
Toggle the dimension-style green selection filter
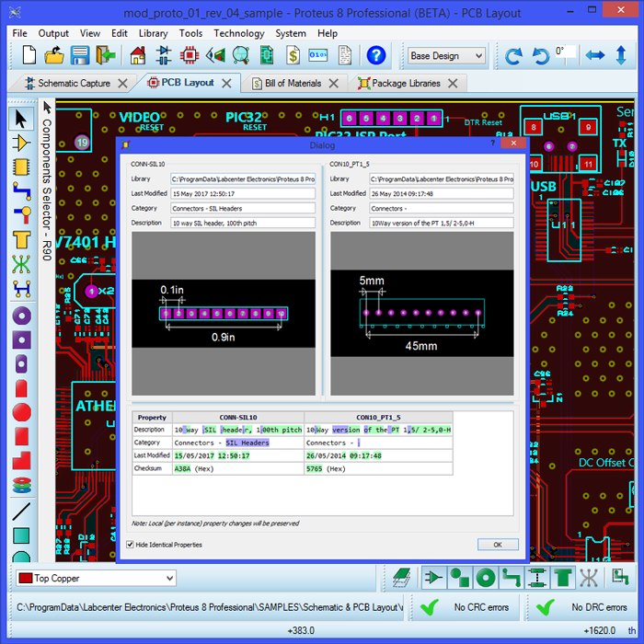click(x=537, y=578)
